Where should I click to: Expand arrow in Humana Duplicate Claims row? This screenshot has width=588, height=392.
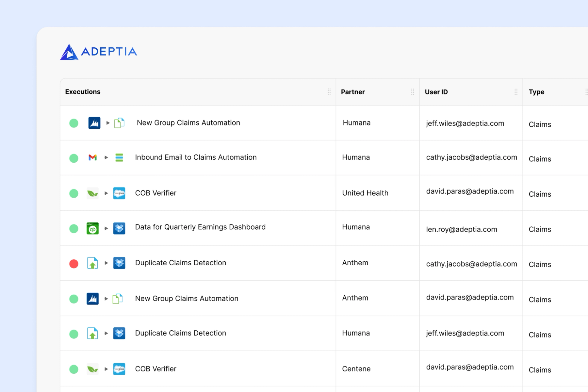point(106,334)
